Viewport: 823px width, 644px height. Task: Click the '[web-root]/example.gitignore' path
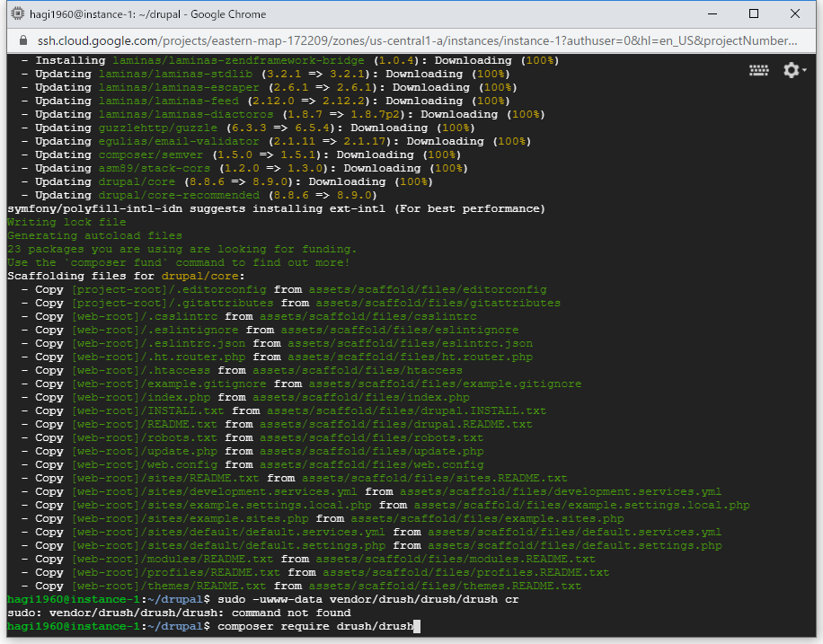(x=169, y=384)
